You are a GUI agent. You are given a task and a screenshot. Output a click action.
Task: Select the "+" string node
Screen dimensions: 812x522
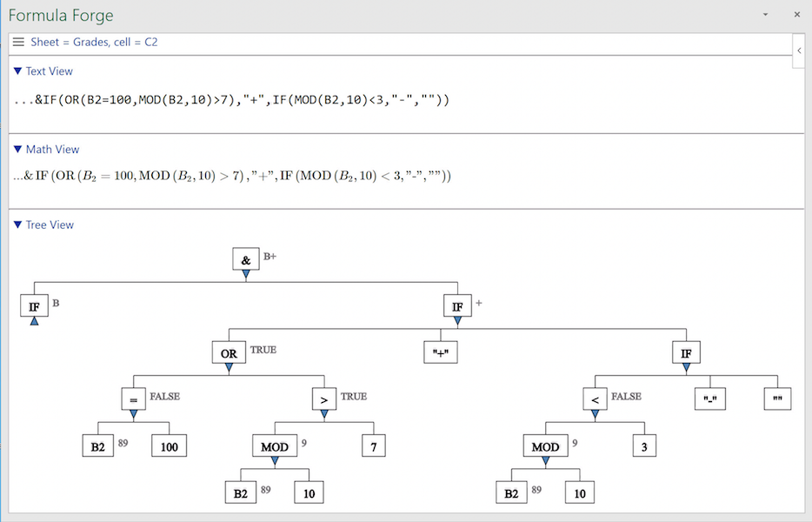click(x=441, y=352)
